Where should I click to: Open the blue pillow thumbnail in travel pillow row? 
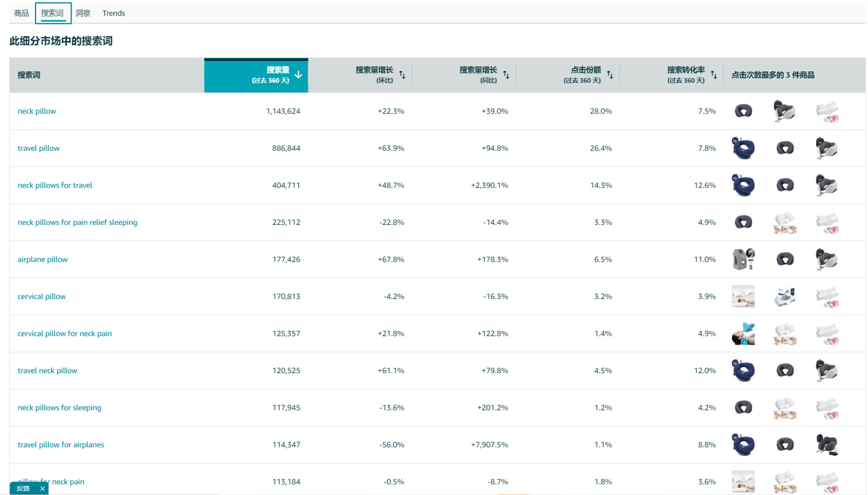click(743, 148)
